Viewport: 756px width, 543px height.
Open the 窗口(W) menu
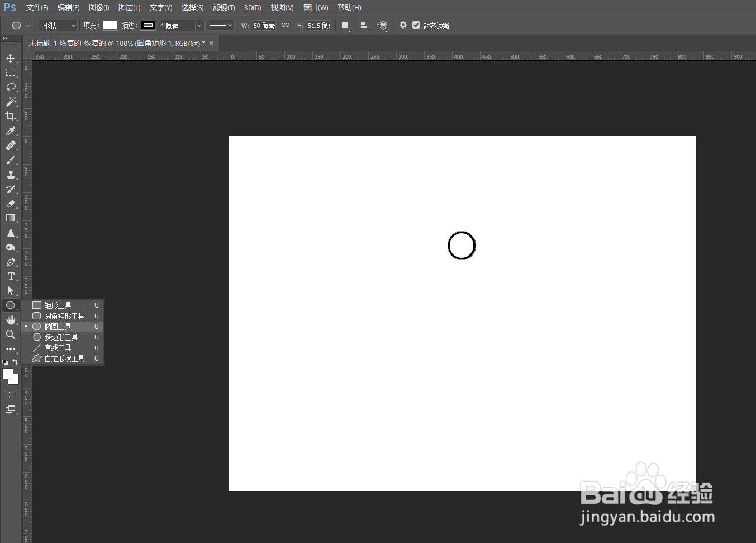[x=316, y=8]
